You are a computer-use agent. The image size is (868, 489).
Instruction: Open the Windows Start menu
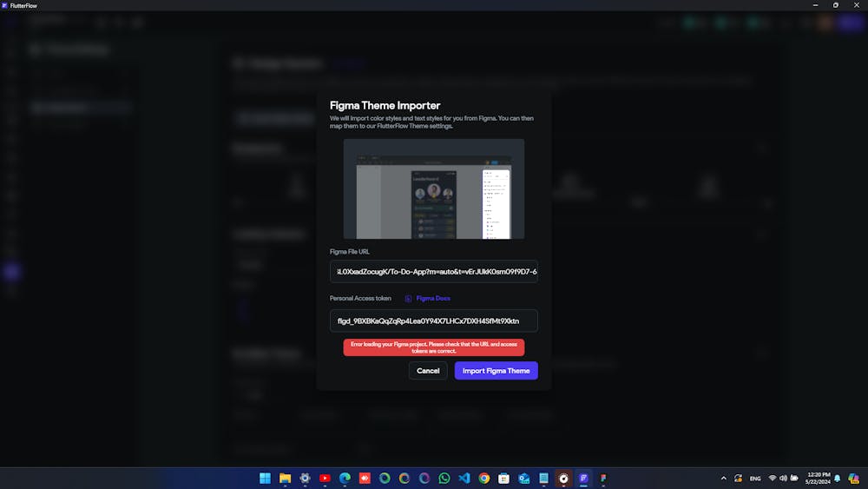pos(265,478)
